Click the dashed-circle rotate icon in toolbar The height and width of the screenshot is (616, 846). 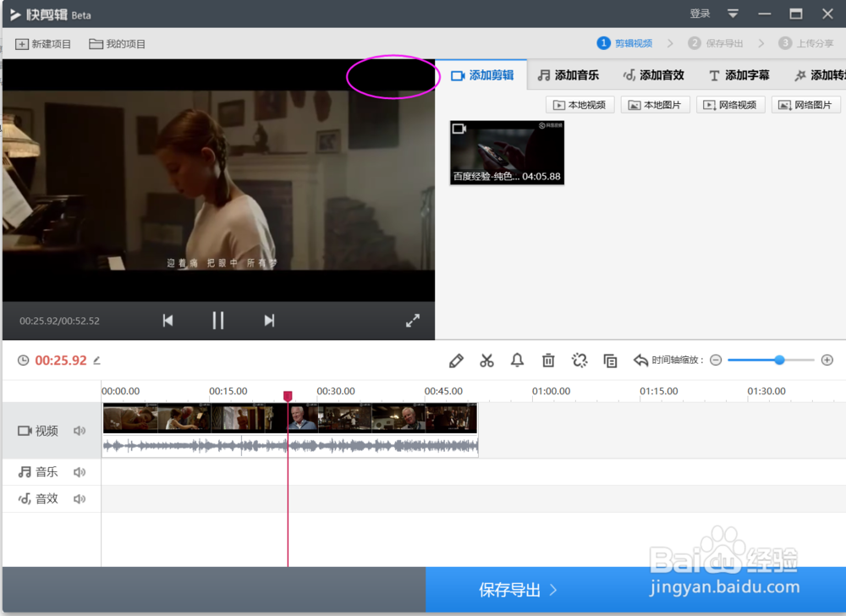(579, 360)
